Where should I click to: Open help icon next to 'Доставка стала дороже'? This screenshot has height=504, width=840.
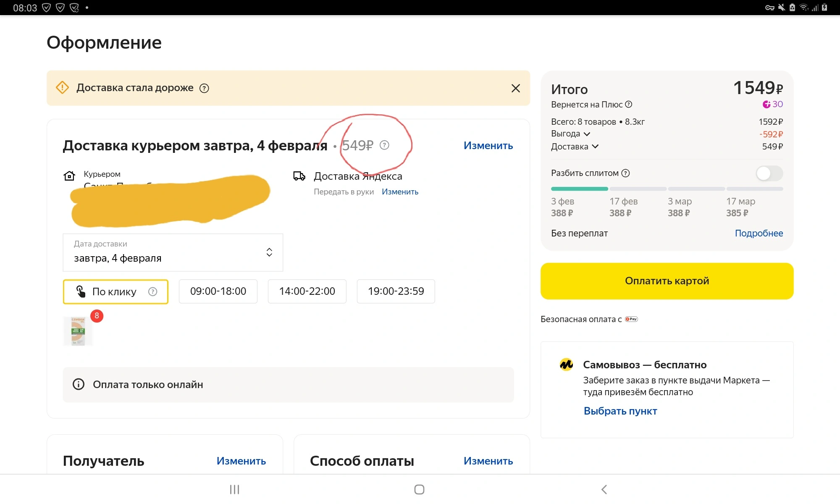pyautogui.click(x=204, y=88)
